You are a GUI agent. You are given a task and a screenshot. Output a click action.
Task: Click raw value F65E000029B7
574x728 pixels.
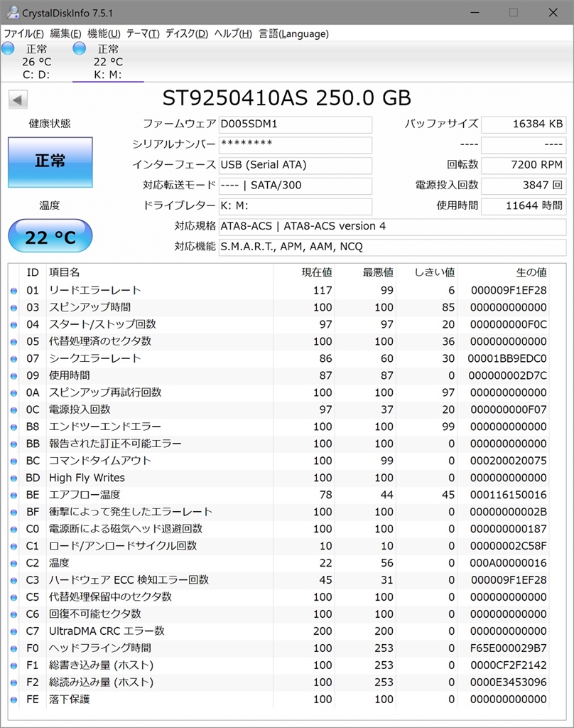coord(508,648)
